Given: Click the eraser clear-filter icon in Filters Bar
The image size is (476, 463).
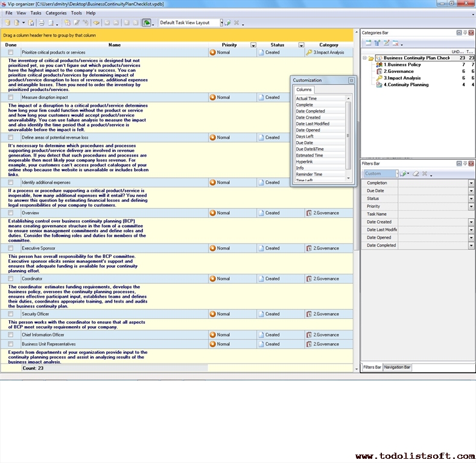Looking at the screenshot, I should click(415, 174).
